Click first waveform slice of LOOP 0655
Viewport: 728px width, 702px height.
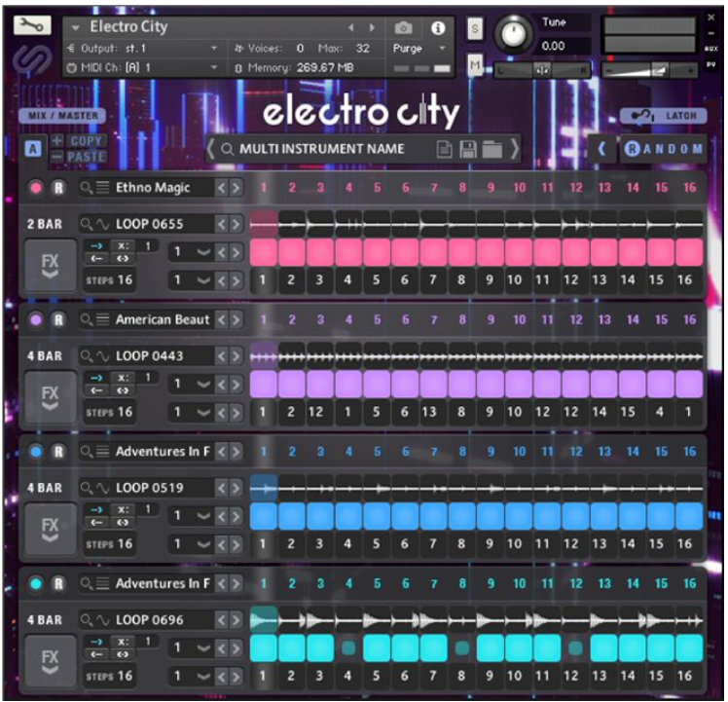point(264,224)
